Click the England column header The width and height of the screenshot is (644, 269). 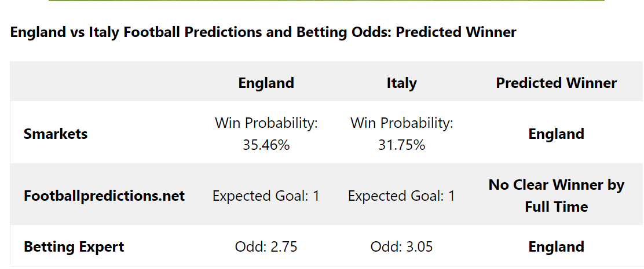[266, 83]
